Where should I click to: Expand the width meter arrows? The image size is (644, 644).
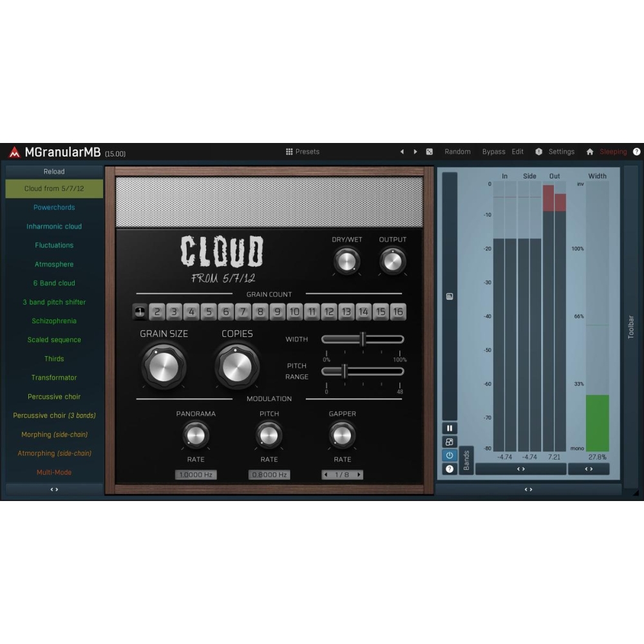[589, 469]
